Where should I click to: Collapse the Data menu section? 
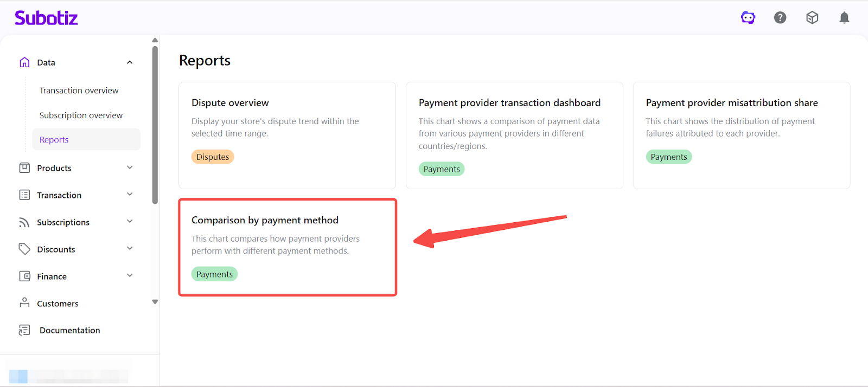pyautogui.click(x=130, y=62)
